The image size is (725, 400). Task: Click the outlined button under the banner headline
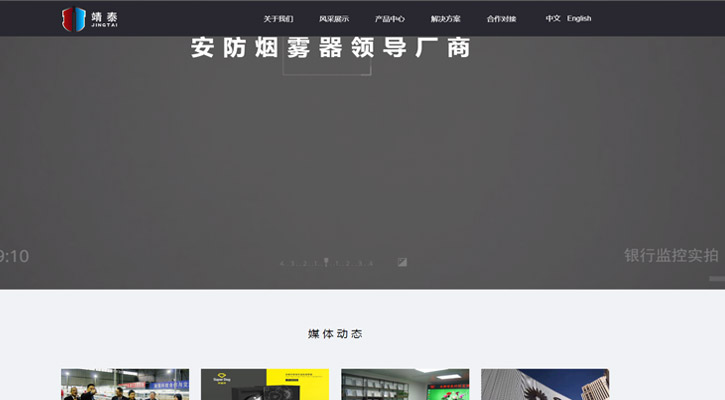point(327,69)
